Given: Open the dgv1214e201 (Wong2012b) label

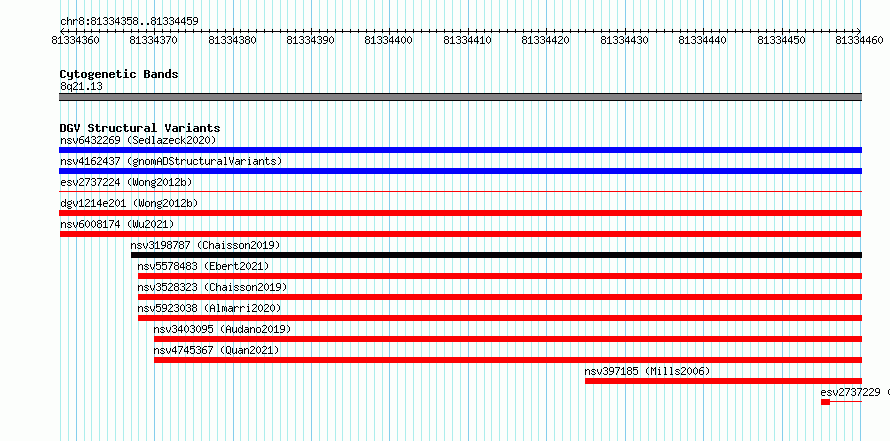Looking at the screenshot, I should (x=129, y=203).
